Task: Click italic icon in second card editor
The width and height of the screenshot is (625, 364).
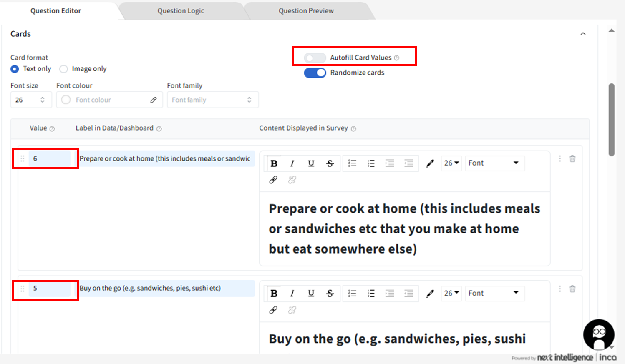Action: pos(292,294)
